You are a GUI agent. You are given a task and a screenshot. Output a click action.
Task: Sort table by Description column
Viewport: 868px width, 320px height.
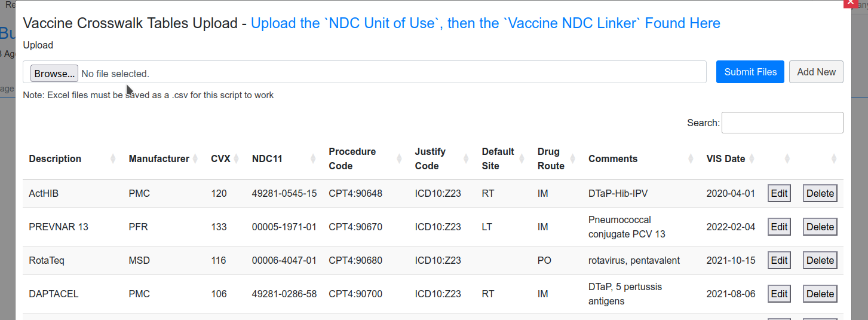(x=55, y=159)
